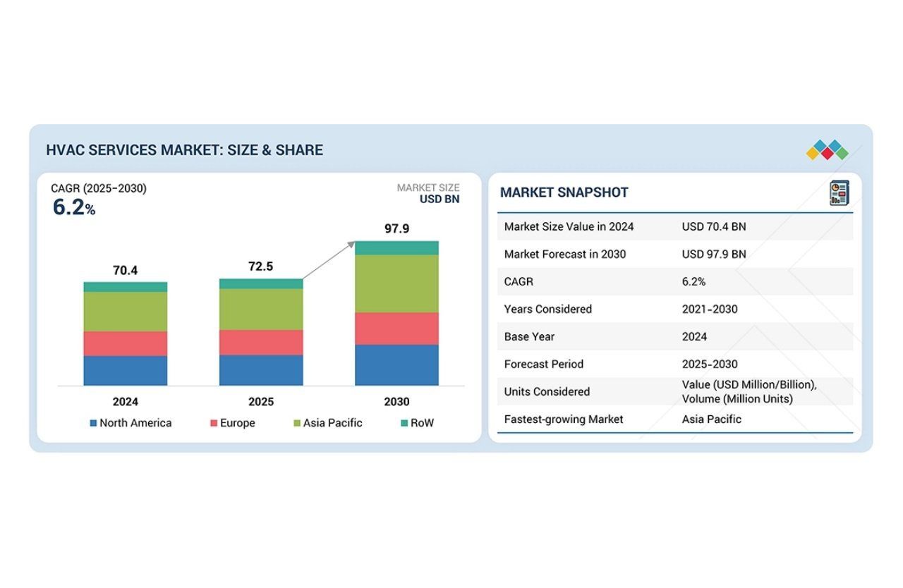Click the HVAC SERVICES MARKET title
Screen dimensions: 903x588
click(185, 149)
